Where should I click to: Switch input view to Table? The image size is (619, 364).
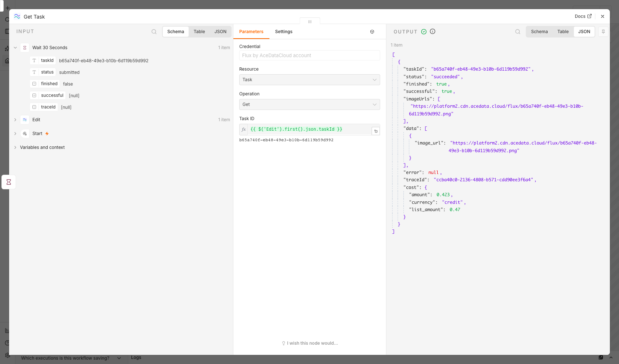coord(199,32)
